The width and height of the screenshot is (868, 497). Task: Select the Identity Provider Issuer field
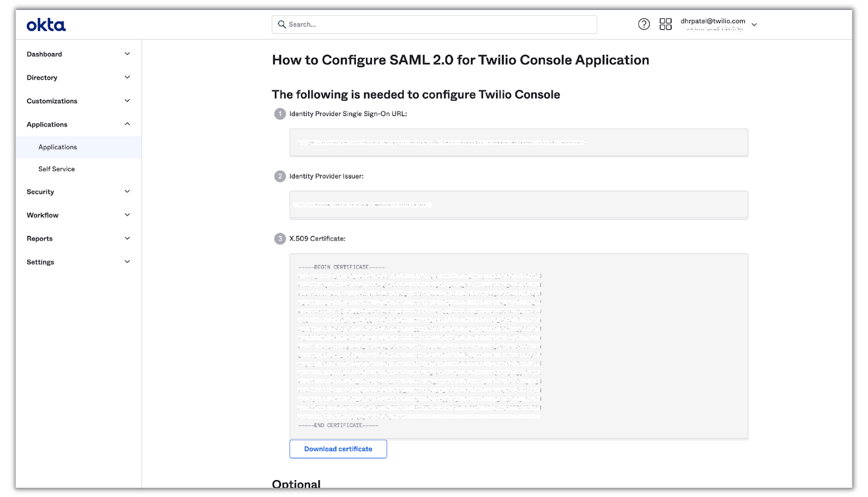pos(519,205)
